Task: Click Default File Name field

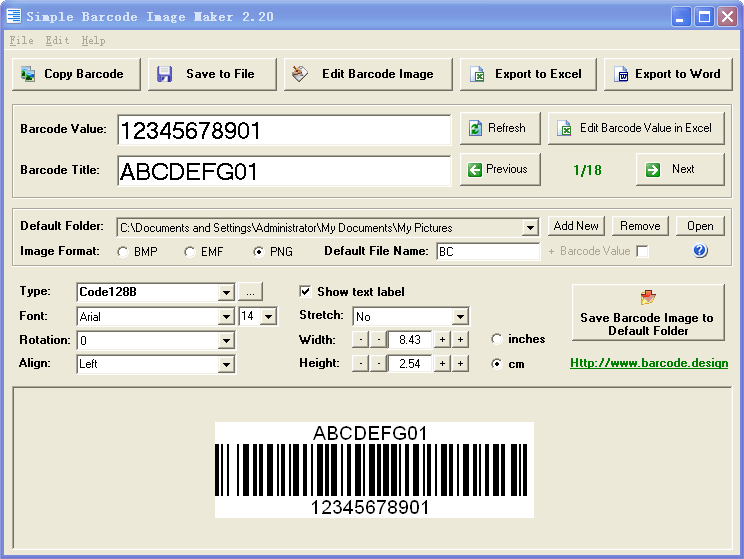Action: [x=488, y=251]
